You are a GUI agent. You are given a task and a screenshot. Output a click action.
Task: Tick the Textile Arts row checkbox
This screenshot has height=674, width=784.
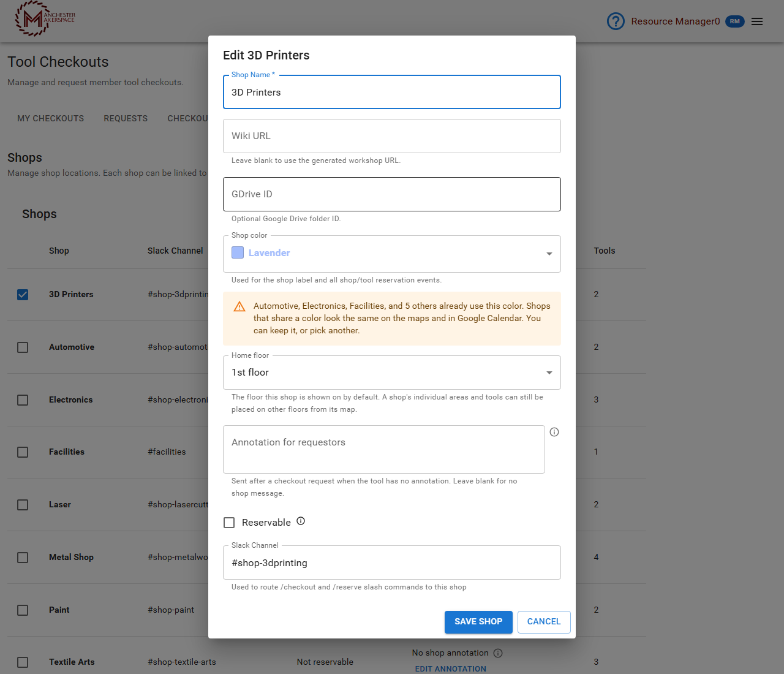[x=23, y=662]
